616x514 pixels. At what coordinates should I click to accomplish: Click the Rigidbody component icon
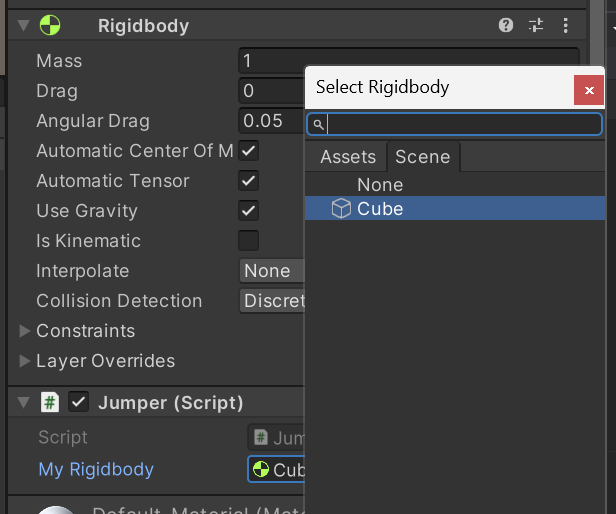[x=50, y=25]
